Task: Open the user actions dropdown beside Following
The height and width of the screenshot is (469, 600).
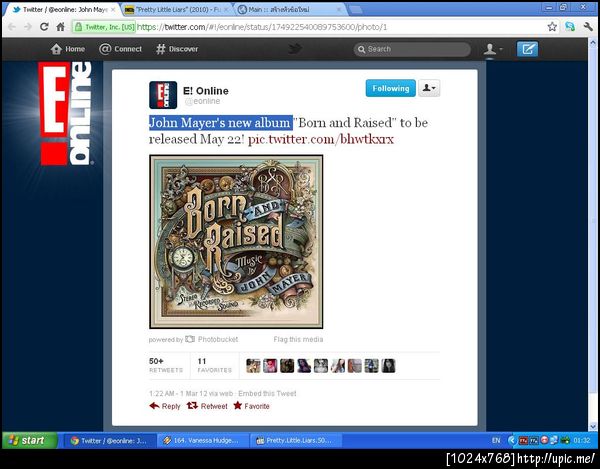Action: coord(429,88)
